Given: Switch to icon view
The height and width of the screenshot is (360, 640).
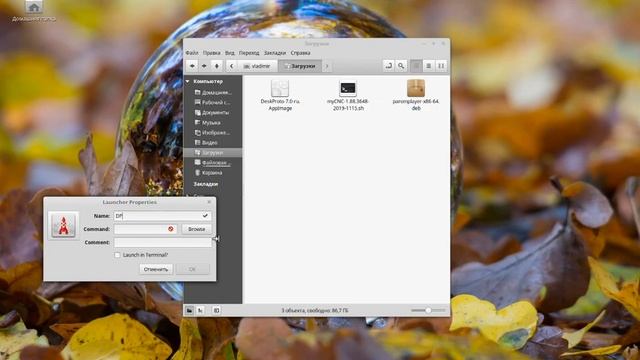Looking at the screenshot, I should (416, 66).
